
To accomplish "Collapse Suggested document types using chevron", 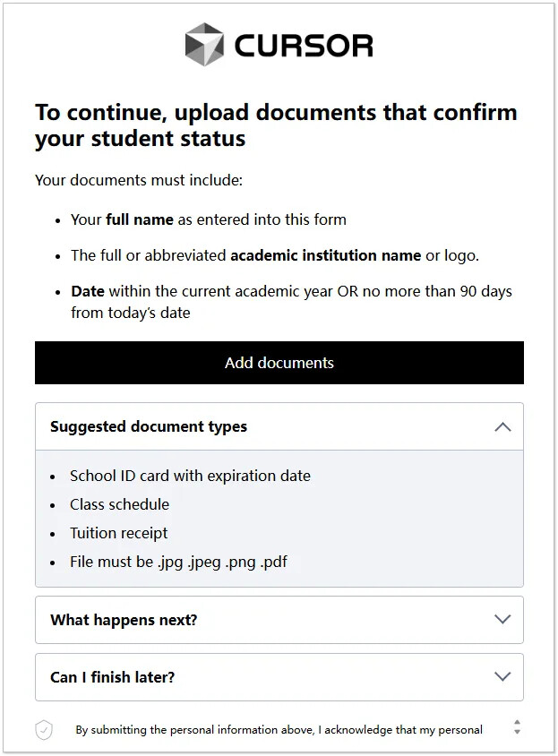I will coord(502,426).
